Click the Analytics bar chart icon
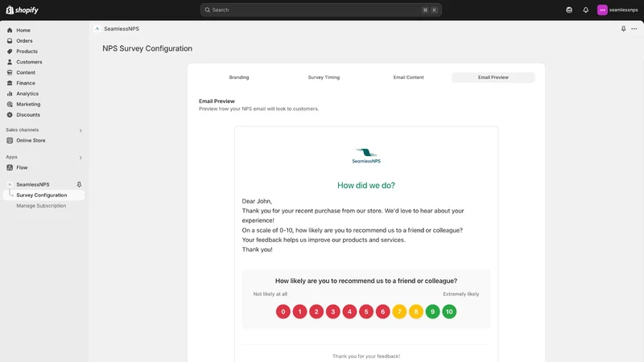 (10, 93)
